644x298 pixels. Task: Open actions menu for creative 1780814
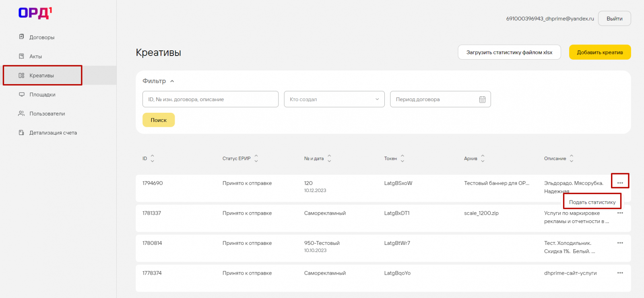point(620,243)
